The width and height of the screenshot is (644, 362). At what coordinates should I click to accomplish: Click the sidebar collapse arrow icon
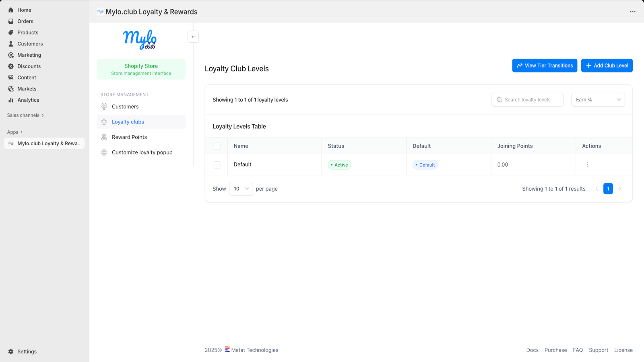tap(193, 37)
